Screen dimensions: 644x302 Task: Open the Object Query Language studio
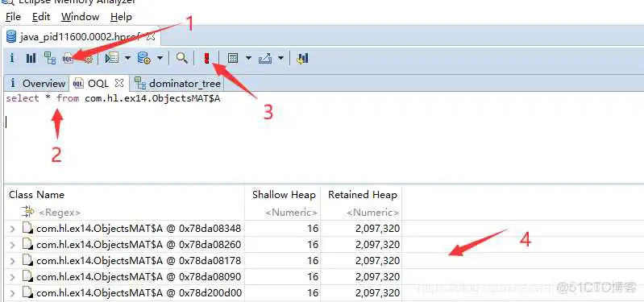tap(69, 59)
